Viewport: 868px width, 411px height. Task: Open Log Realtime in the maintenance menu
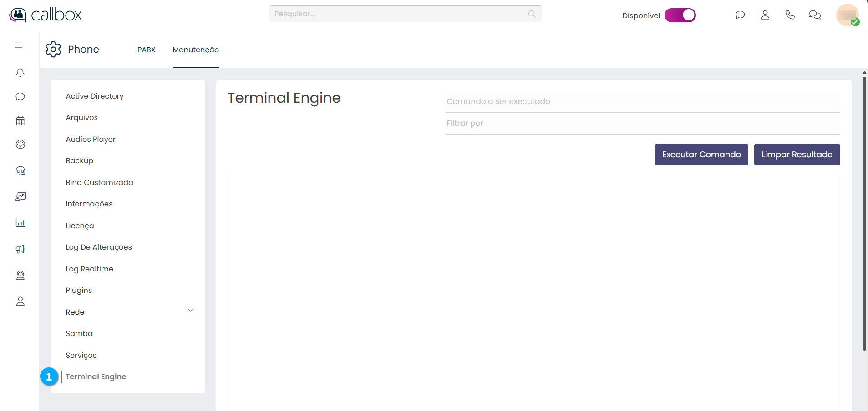[x=89, y=269]
